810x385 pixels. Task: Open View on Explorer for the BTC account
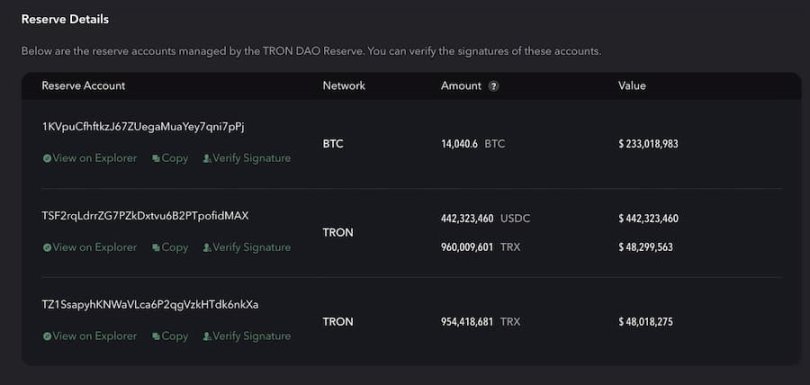click(90, 159)
